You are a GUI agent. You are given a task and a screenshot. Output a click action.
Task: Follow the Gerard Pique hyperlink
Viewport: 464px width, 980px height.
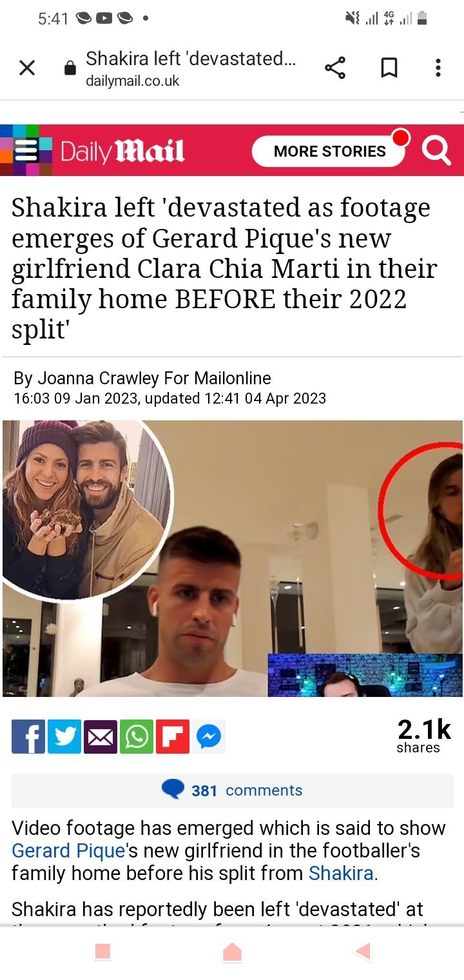tap(68, 850)
